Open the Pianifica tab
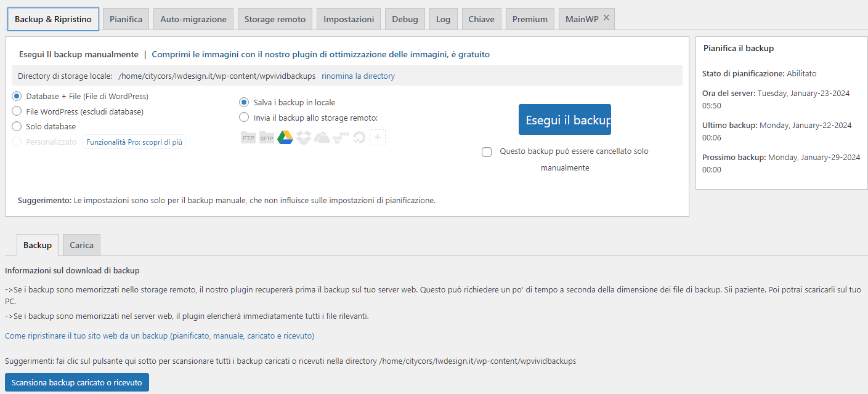 126,19
